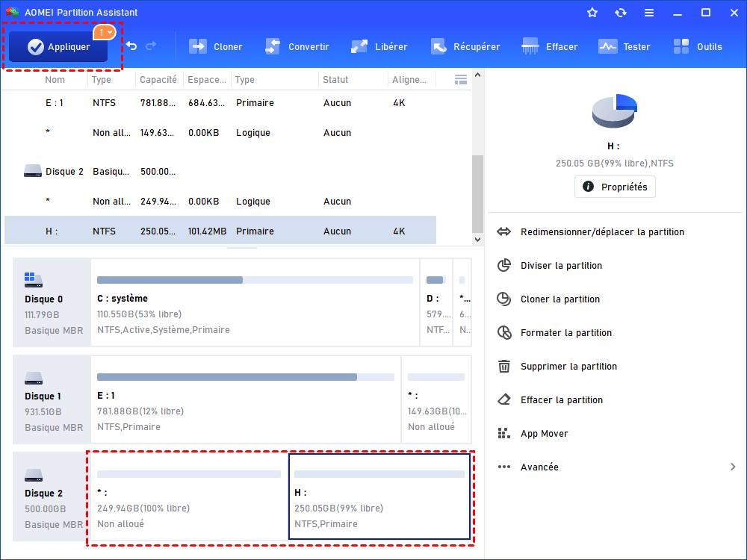The height and width of the screenshot is (560, 747).
Task: Click the partition list scrollbar thumb
Action: 477,194
